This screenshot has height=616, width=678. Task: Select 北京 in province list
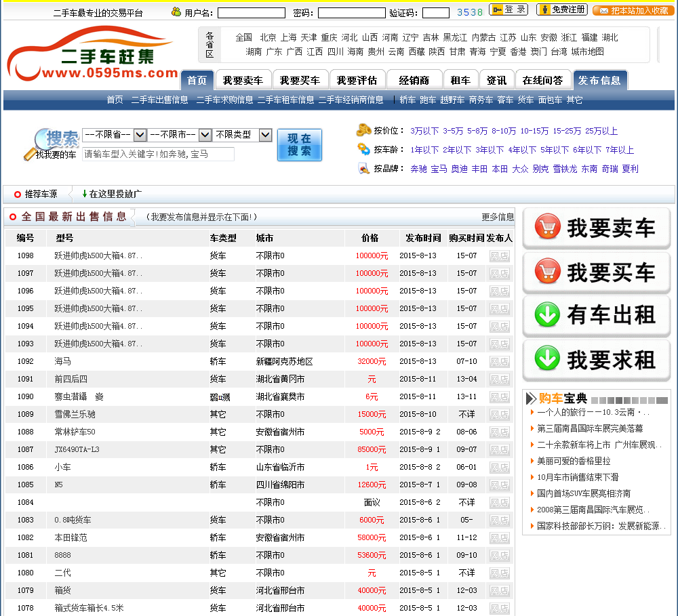pos(268,37)
